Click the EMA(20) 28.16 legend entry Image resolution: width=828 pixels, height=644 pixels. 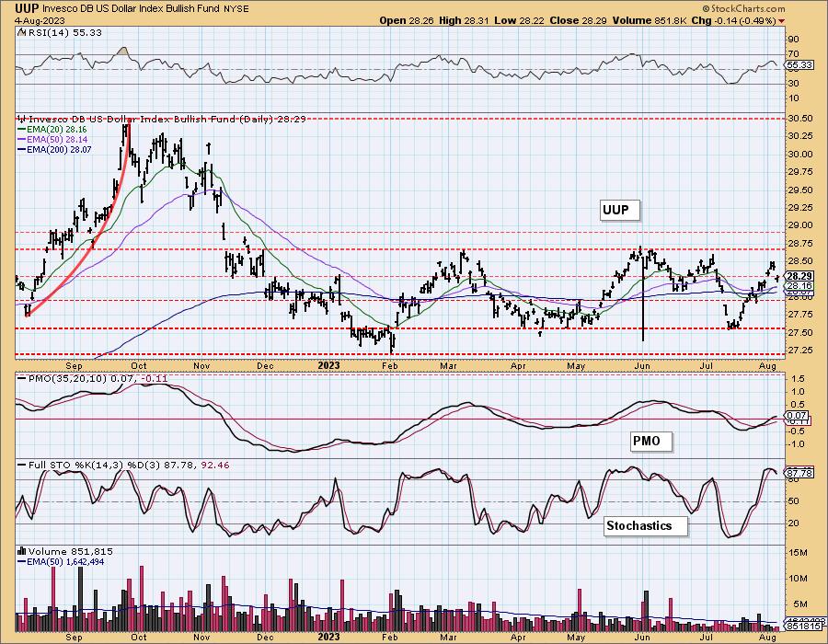pyautogui.click(x=52, y=130)
